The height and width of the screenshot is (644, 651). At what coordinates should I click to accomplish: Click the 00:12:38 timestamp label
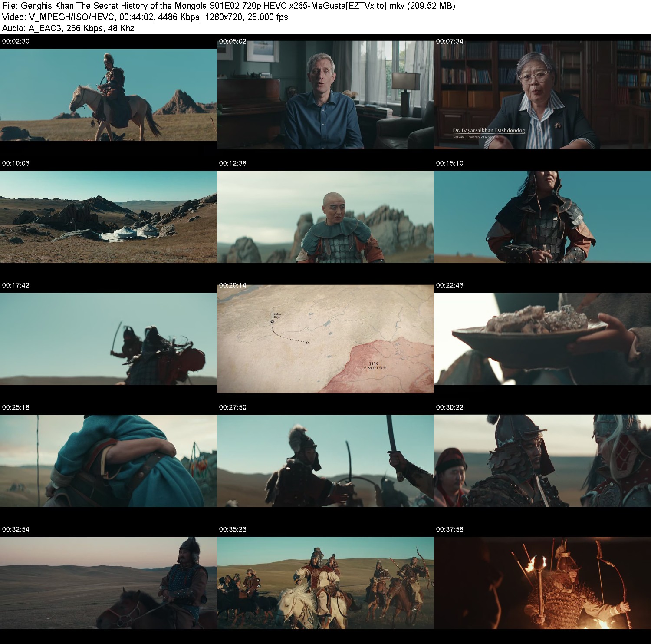coord(233,163)
